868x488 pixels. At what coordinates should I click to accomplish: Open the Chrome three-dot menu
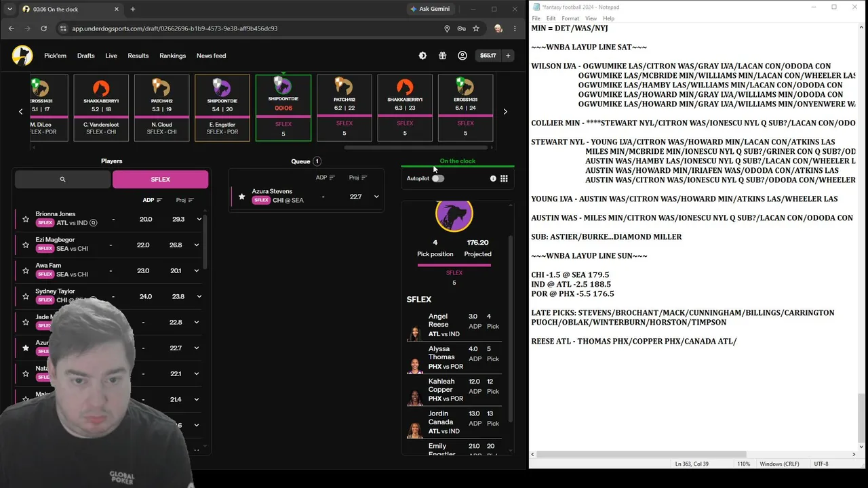515,28
